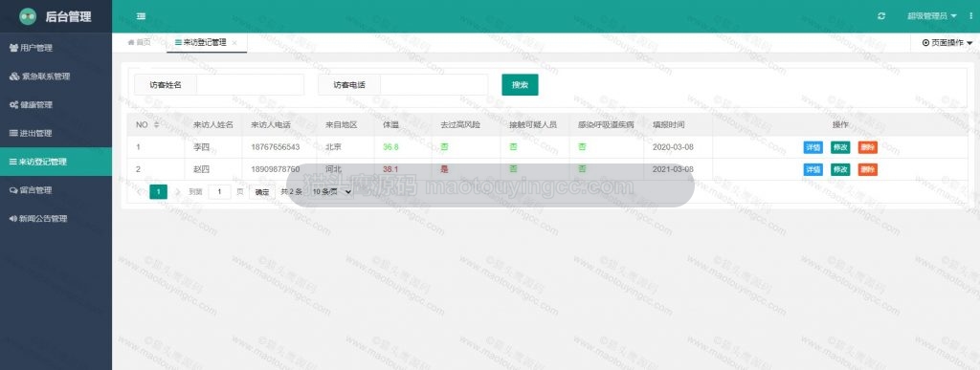Screen dimensions: 980x370
Task: Open the 页面操作 dropdown
Action: click(x=947, y=42)
